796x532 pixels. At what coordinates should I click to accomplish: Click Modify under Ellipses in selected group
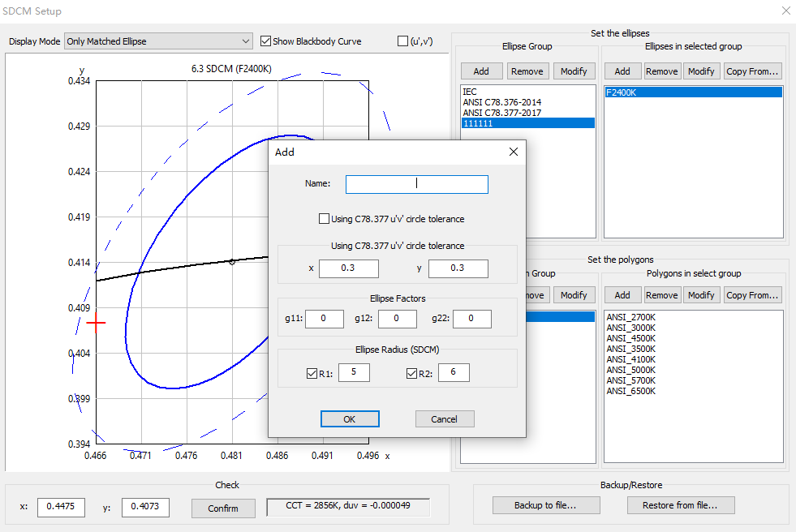[x=701, y=71]
